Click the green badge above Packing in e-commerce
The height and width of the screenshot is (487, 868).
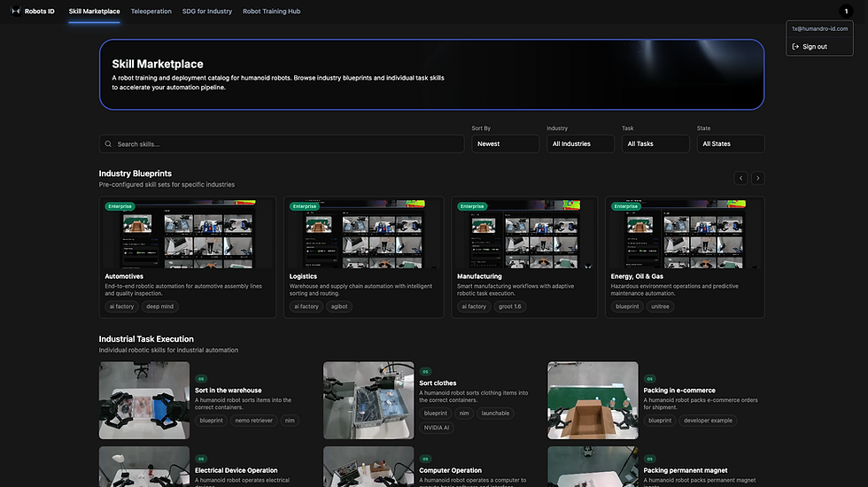point(649,379)
